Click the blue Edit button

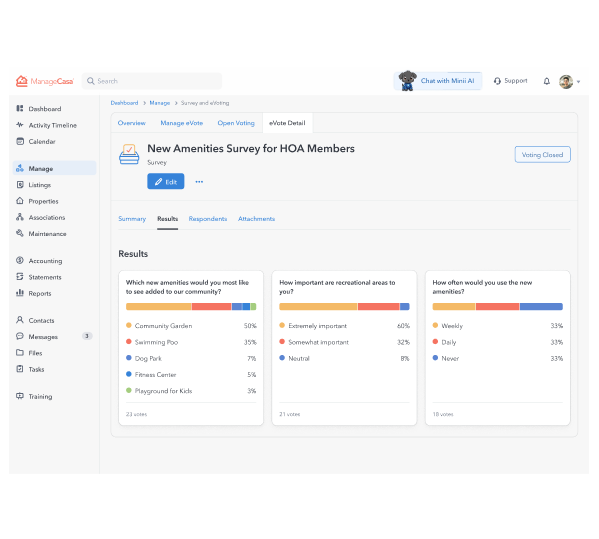(x=166, y=181)
